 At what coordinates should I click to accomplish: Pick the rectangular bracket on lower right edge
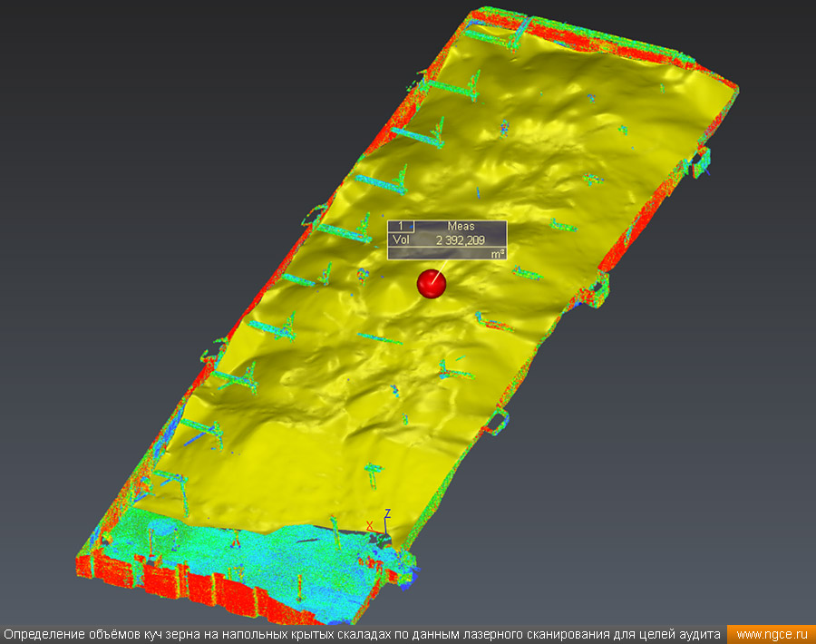(x=499, y=421)
